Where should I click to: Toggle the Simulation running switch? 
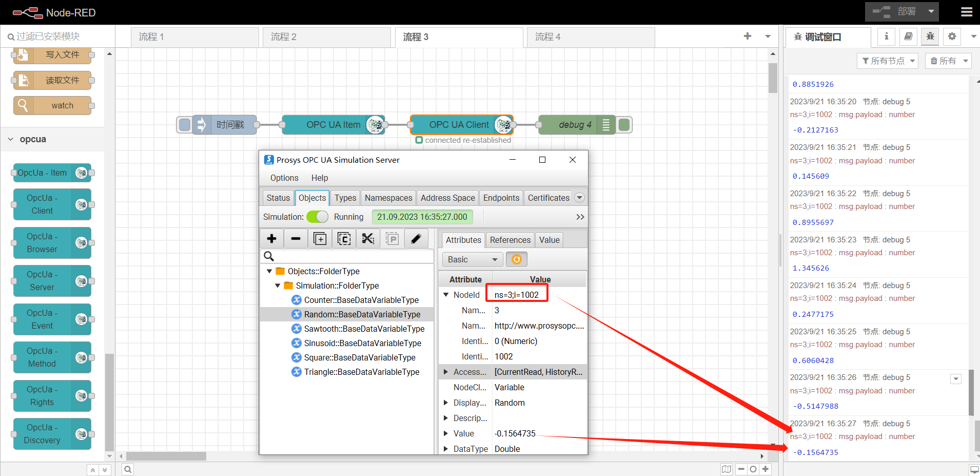click(x=317, y=217)
